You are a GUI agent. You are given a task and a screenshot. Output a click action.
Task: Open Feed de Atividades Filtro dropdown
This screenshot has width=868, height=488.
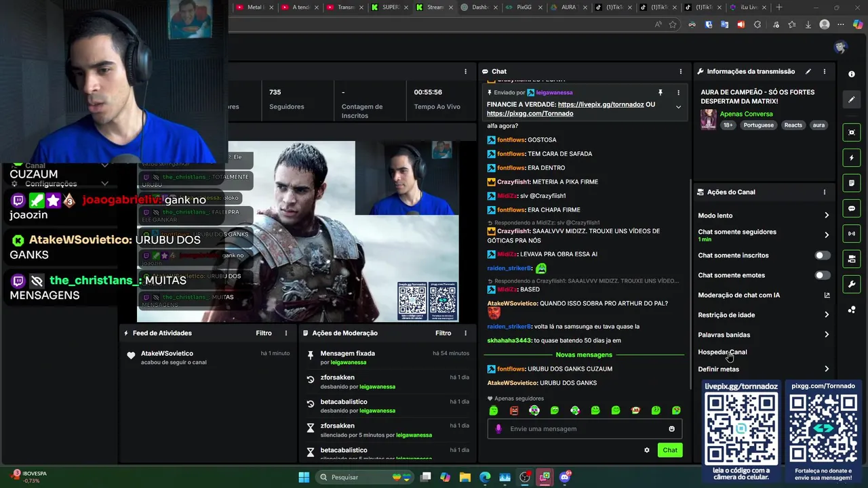[264, 333]
